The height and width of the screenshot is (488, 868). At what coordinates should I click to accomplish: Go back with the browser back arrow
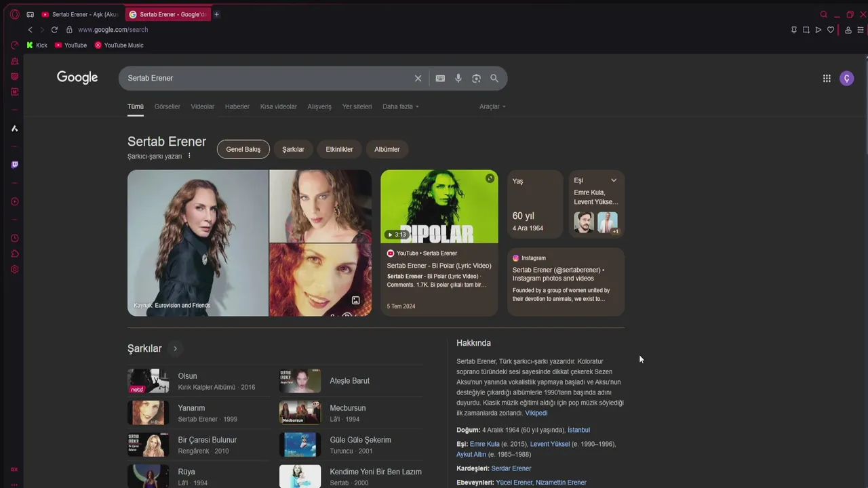click(30, 30)
